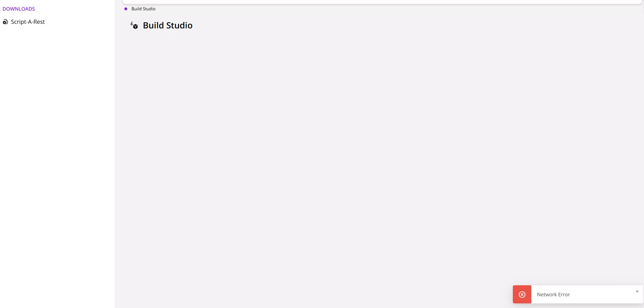Click the word Studio in the page heading
644x308 pixels.
[x=179, y=26]
